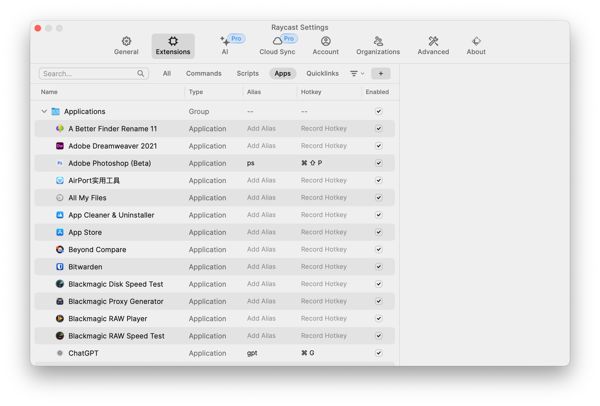This screenshot has width=600, height=406.
Task: Select the Commands filter
Action: point(204,73)
